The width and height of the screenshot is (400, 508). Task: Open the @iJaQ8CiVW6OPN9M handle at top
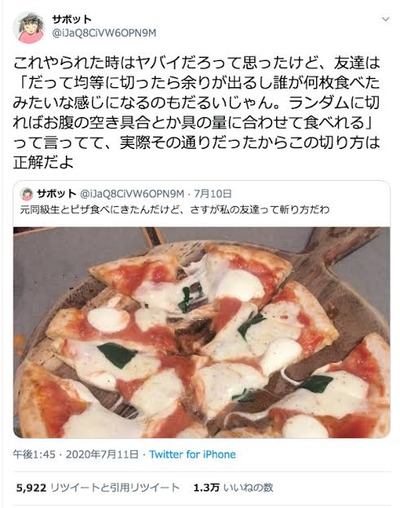104,33
